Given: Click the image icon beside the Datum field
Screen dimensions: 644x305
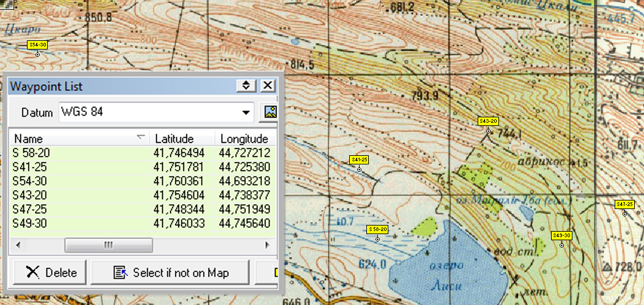Looking at the screenshot, I should (x=270, y=112).
